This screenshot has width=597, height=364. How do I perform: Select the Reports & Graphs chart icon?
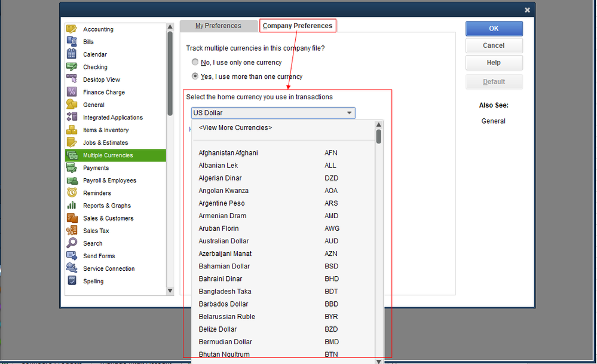[72, 205]
